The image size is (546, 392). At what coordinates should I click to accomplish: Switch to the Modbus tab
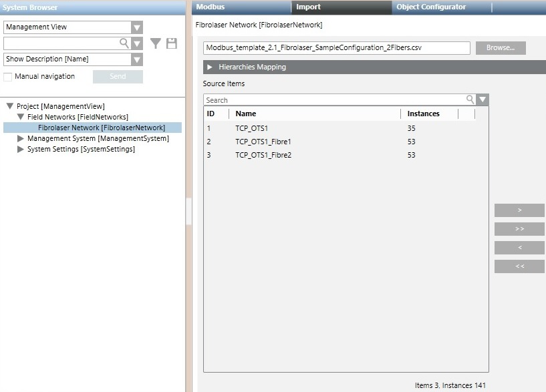coord(210,7)
